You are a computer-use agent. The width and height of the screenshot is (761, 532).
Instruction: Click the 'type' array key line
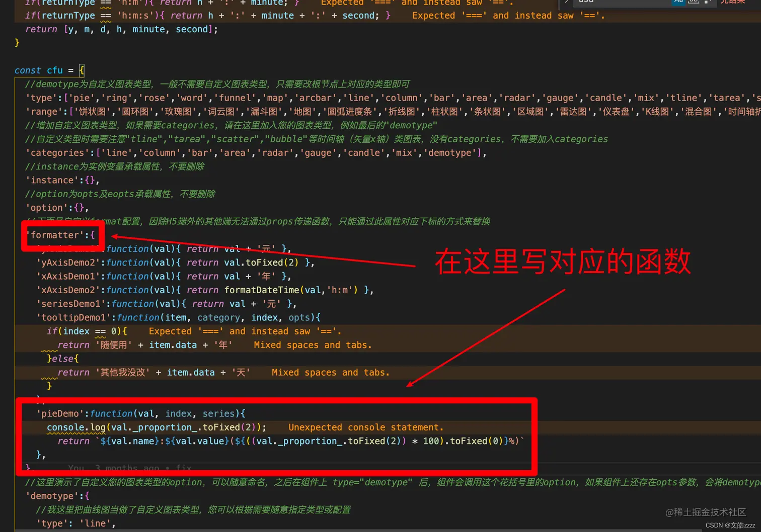(x=393, y=98)
